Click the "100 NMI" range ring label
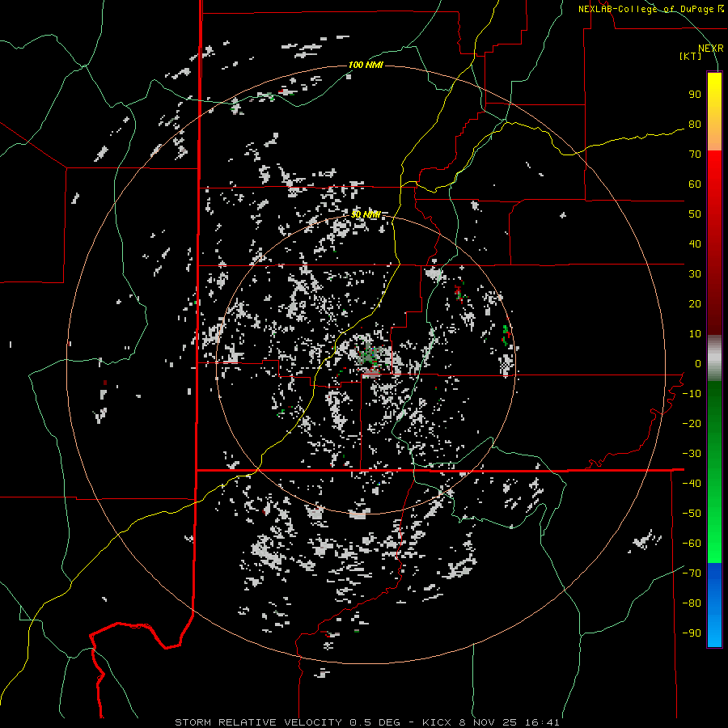 point(366,65)
